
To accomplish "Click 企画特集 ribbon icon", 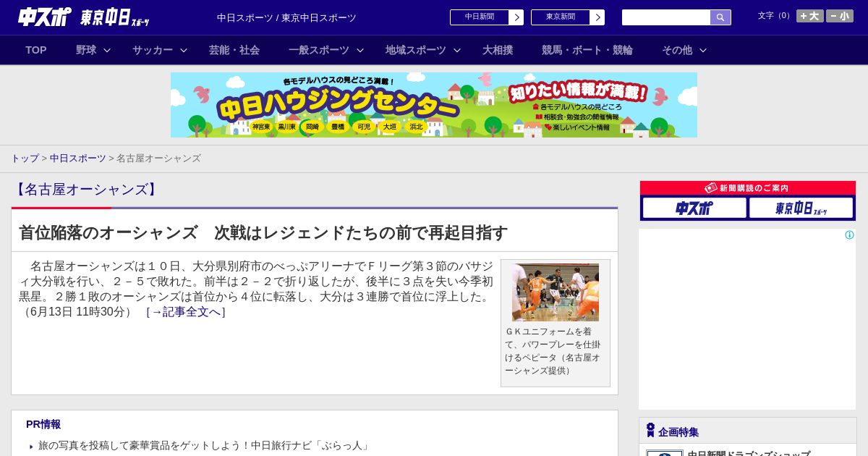I will pos(650,430).
